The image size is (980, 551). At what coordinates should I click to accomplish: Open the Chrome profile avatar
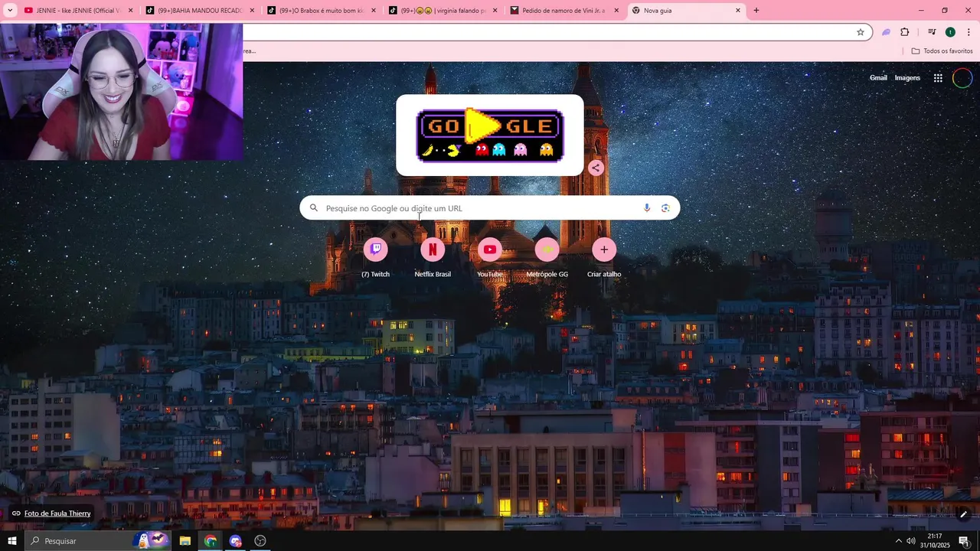[950, 32]
